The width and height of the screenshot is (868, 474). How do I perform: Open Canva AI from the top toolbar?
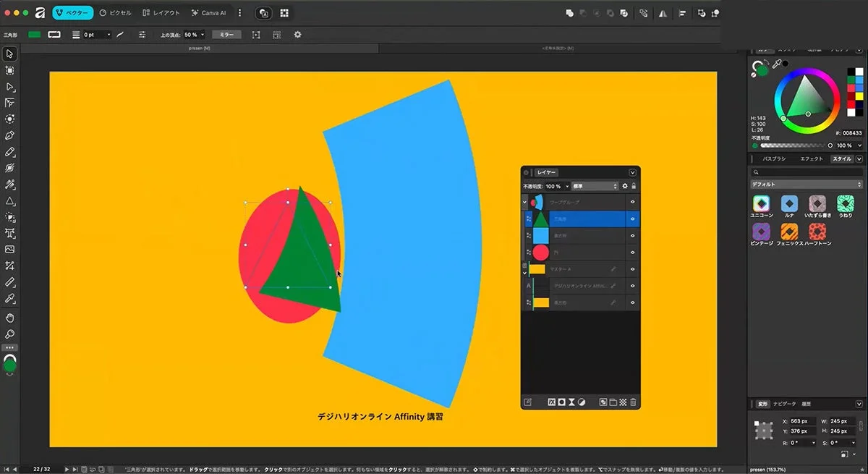210,12
